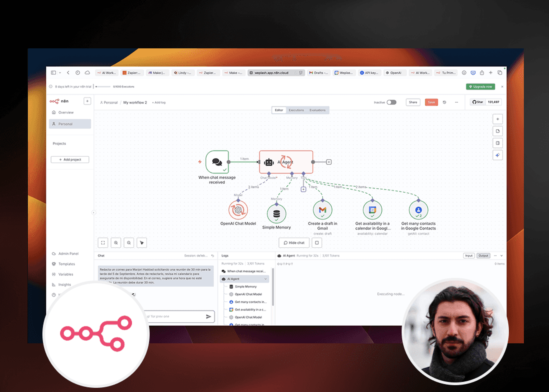The width and height of the screenshot is (549, 392).
Task: Select the Google Calendar availability node
Action: pyautogui.click(x=372, y=210)
